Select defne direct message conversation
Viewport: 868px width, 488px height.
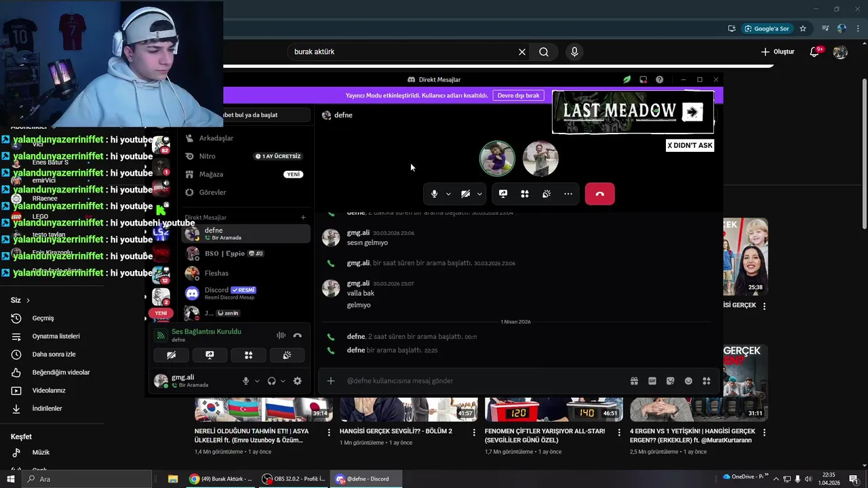245,234
